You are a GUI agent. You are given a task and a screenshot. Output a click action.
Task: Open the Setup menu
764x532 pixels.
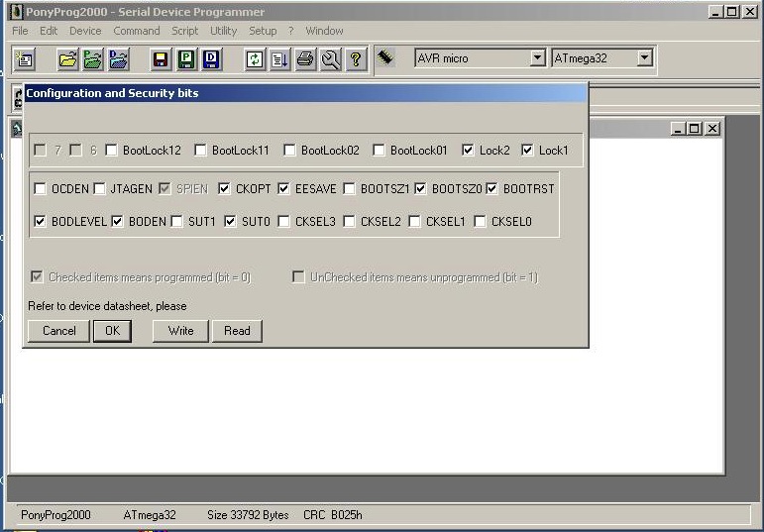pyautogui.click(x=263, y=31)
